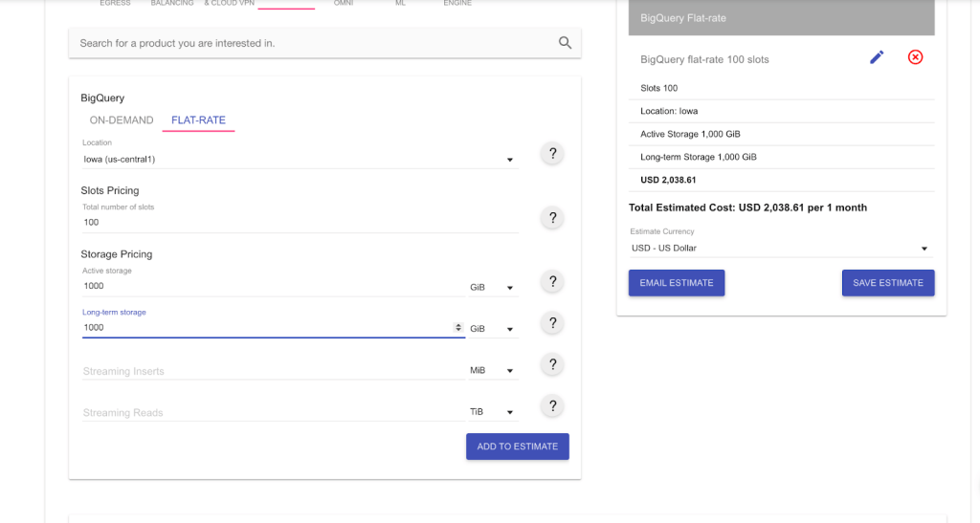Click the ADD TO ESTIMATE button

tap(518, 447)
